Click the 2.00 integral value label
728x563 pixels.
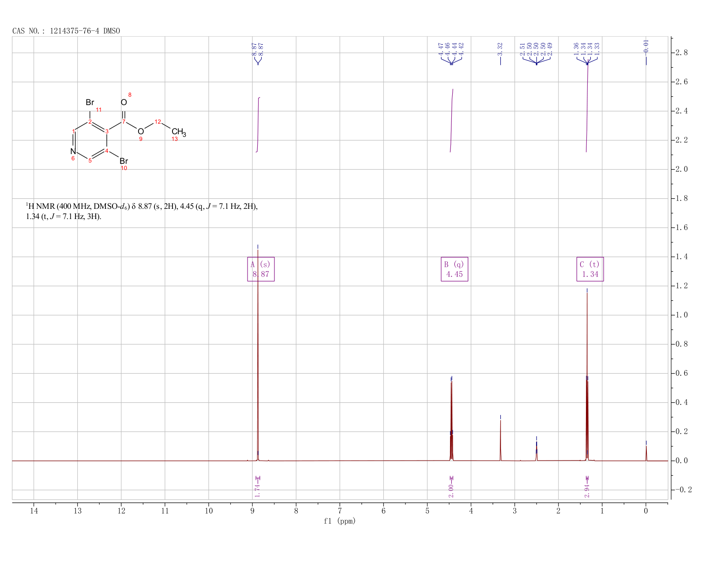tap(451, 490)
